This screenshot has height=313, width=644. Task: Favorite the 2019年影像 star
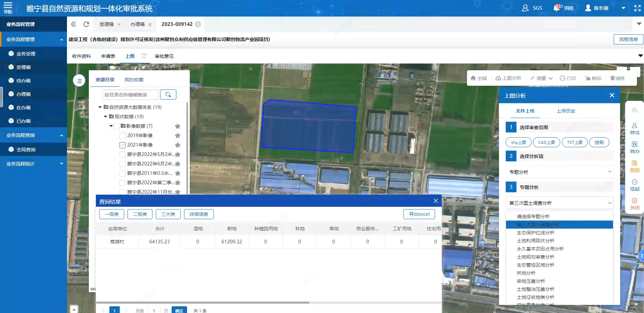pyautogui.click(x=178, y=135)
